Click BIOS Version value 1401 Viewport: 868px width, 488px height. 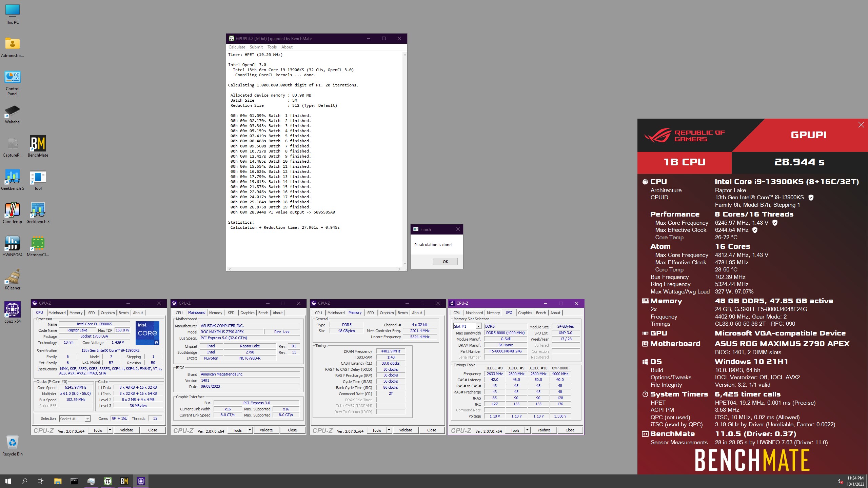click(x=250, y=380)
